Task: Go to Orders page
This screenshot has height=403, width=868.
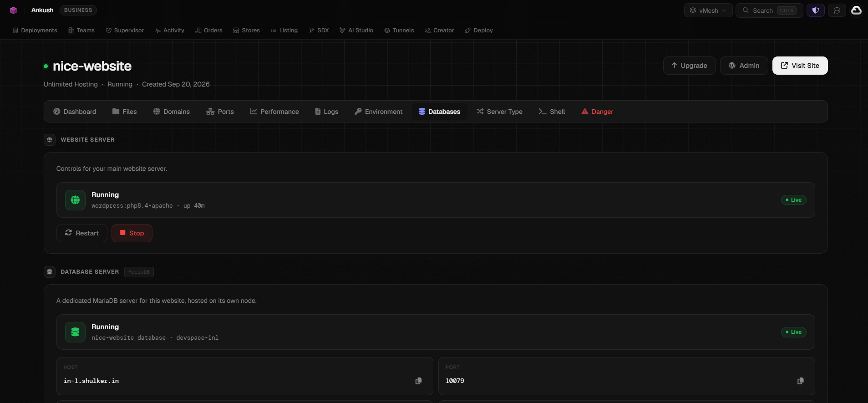Action: (x=209, y=31)
